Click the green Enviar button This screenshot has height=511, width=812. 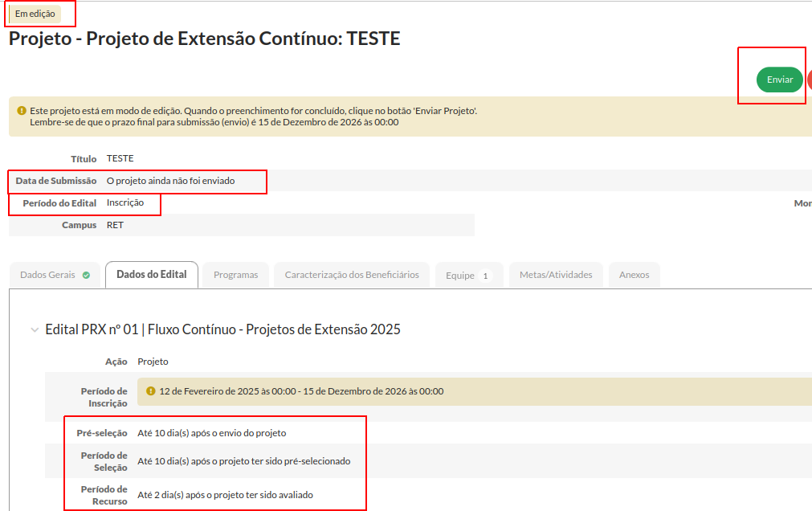(x=779, y=80)
